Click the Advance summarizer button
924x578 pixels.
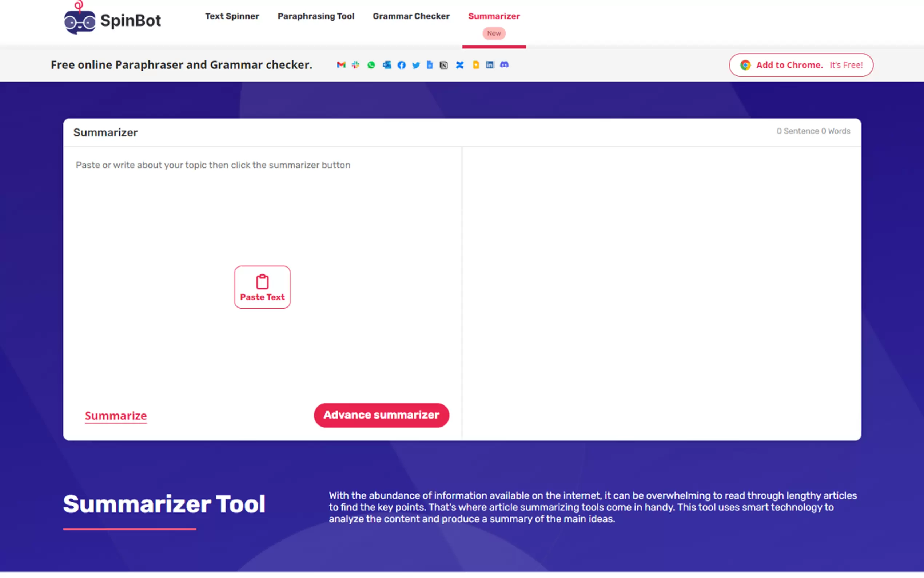[381, 415]
